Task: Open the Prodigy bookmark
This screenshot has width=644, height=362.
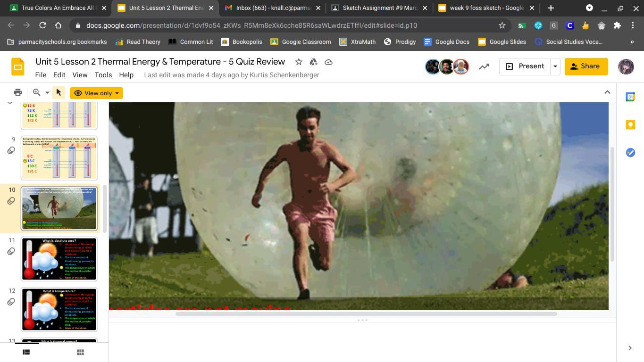Action: [x=400, y=42]
